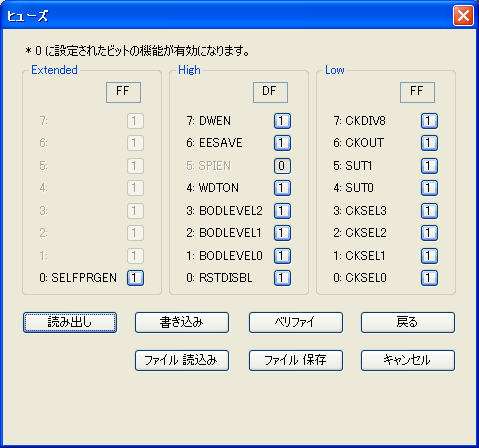Toggle the CKSEL0 bit
Viewport: 479px width, 448px height.
tap(429, 278)
